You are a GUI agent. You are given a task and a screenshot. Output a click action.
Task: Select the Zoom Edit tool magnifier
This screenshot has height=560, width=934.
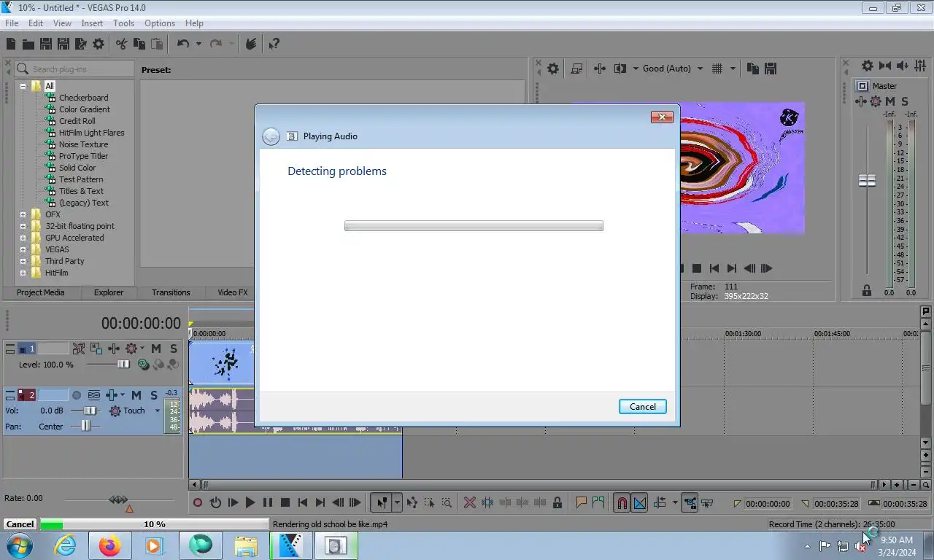(447, 502)
